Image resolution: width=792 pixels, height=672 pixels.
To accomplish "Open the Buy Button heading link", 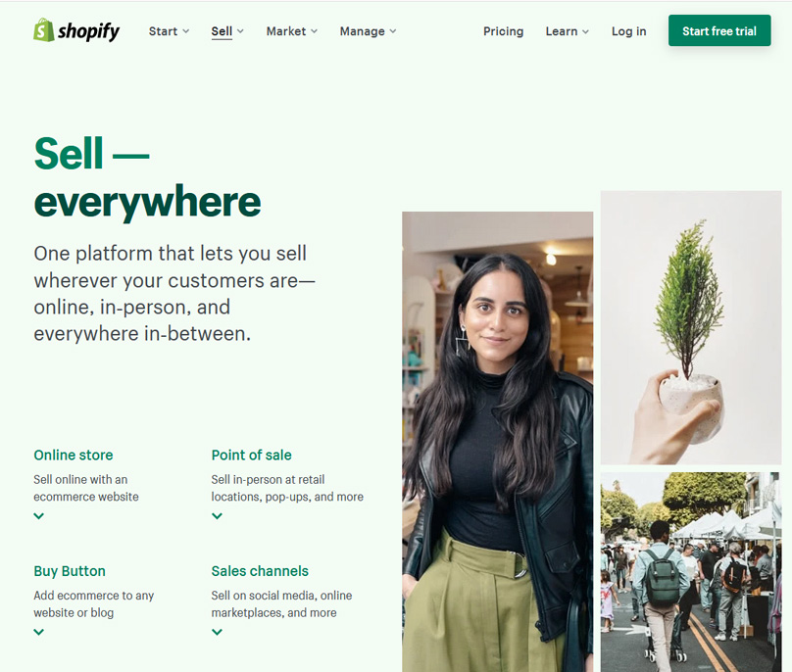I will [70, 571].
